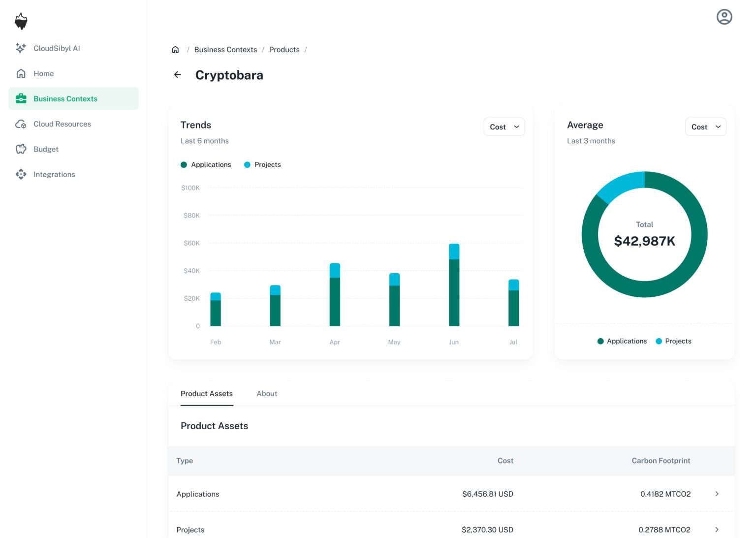Open the Products breadcrumb link
This screenshot has width=756, height=538.
(x=284, y=49)
